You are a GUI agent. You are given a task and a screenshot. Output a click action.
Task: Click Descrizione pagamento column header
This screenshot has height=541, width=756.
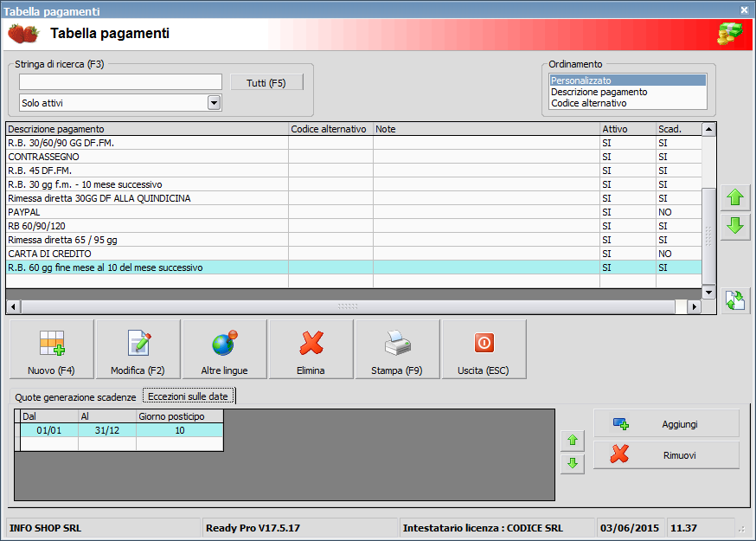tap(147, 129)
